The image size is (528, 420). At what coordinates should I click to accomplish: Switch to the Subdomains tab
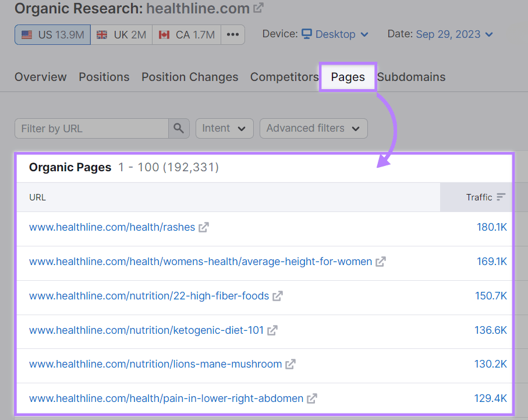411,77
